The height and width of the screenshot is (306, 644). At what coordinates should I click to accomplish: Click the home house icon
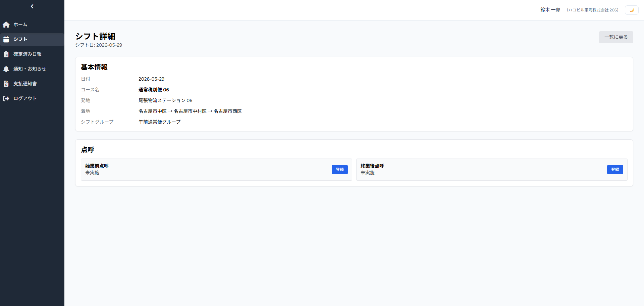[x=6, y=25]
